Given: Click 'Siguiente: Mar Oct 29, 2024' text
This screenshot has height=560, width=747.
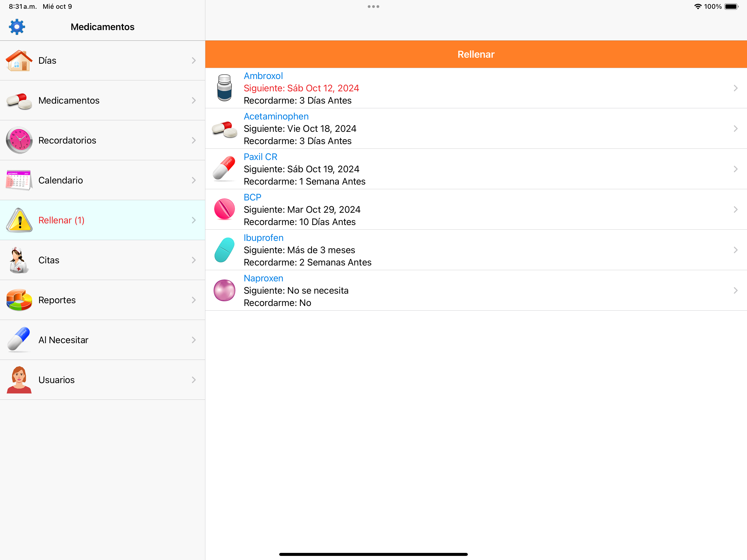Looking at the screenshot, I should click(302, 209).
